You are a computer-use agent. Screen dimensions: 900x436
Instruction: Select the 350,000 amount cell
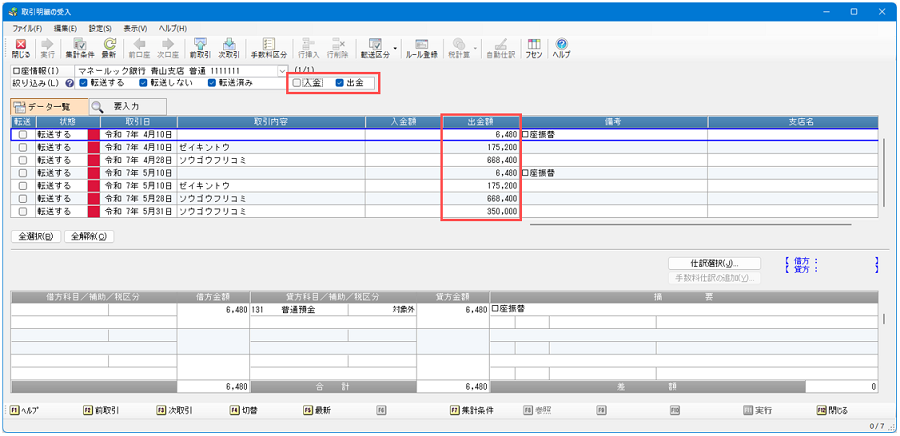pos(481,212)
